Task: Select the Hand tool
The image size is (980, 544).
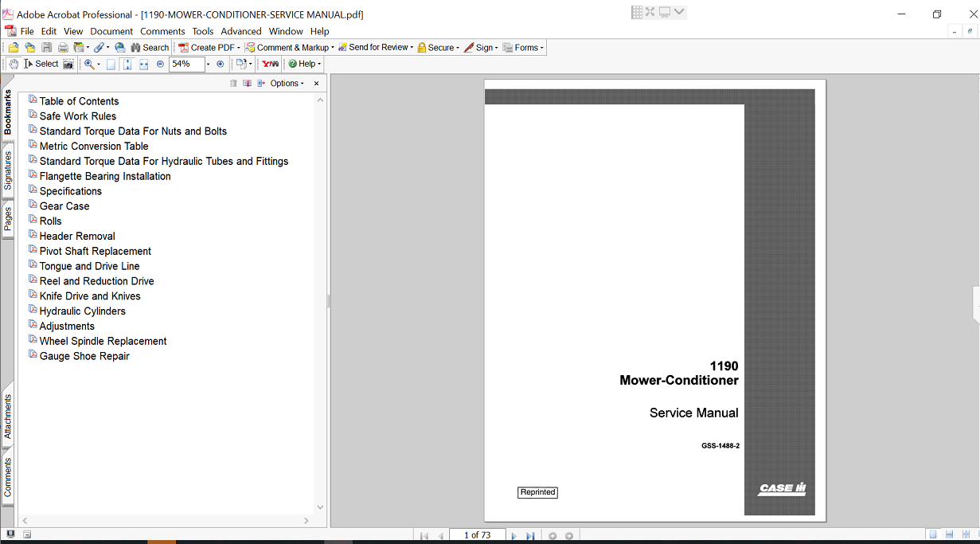Action: [x=14, y=64]
